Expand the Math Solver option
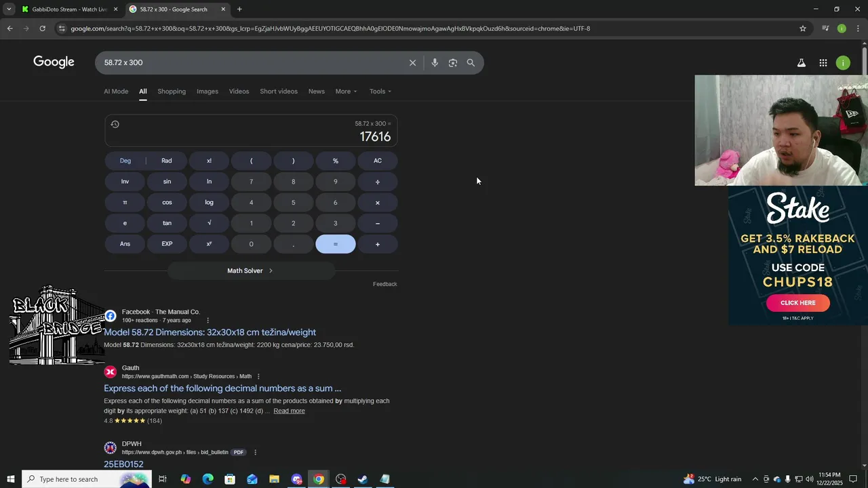This screenshot has width=868, height=488. coord(251,270)
